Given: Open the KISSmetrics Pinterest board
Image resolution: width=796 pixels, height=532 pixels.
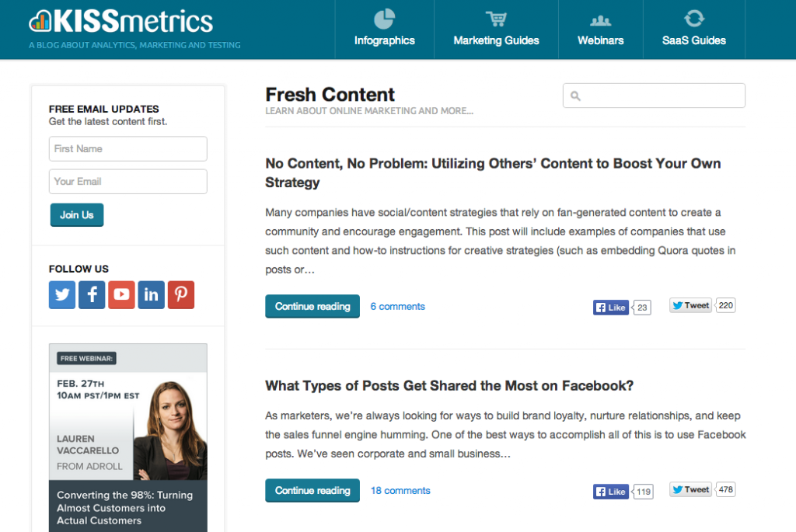Looking at the screenshot, I should point(180,294).
